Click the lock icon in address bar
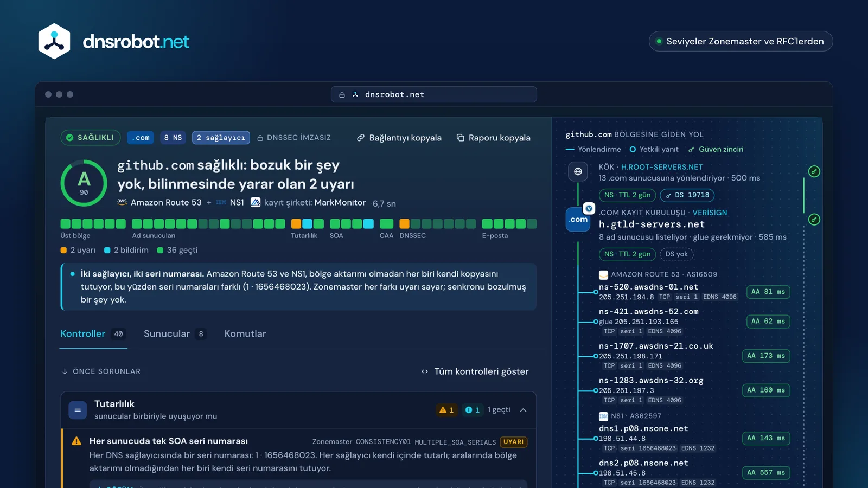 tap(342, 94)
